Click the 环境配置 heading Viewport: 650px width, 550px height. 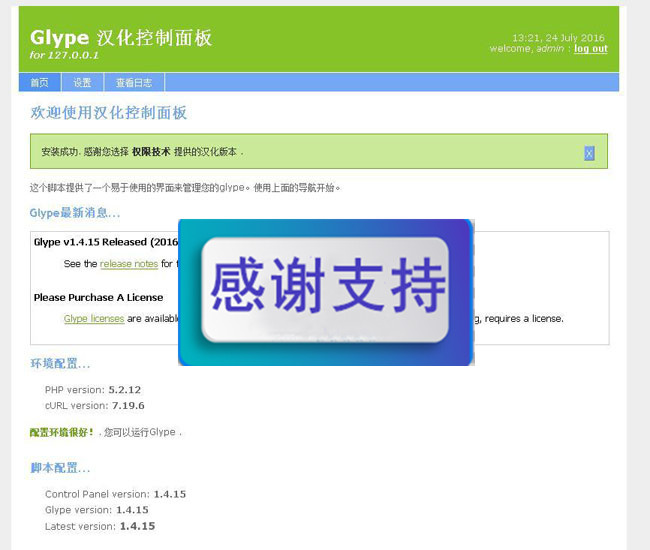point(60,363)
